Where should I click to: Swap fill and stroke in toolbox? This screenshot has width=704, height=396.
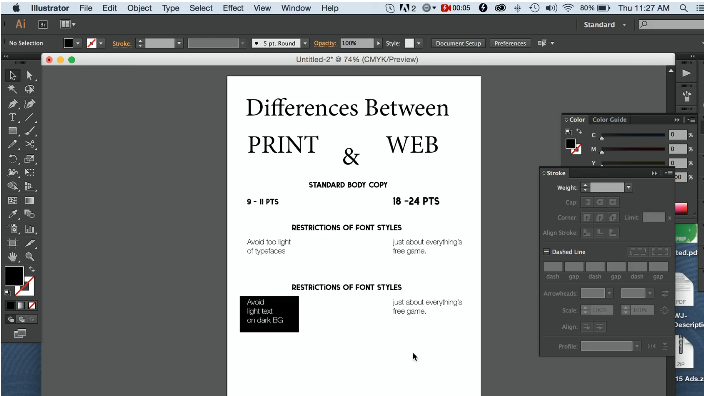[x=32, y=269]
